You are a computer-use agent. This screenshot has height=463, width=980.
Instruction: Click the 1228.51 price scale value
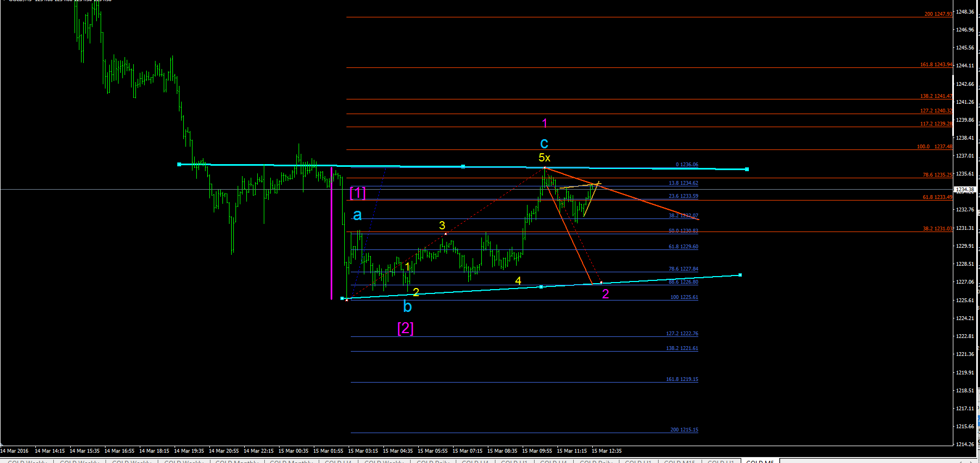click(x=965, y=264)
